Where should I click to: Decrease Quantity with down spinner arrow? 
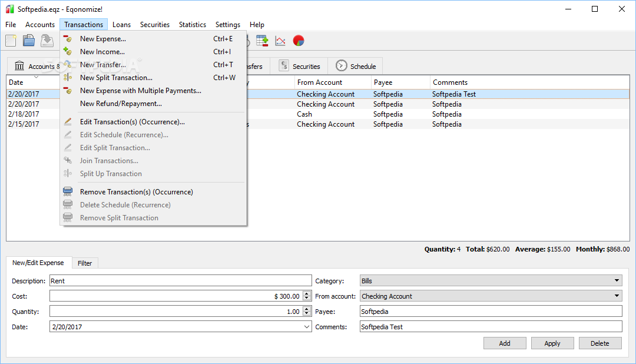(307, 315)
